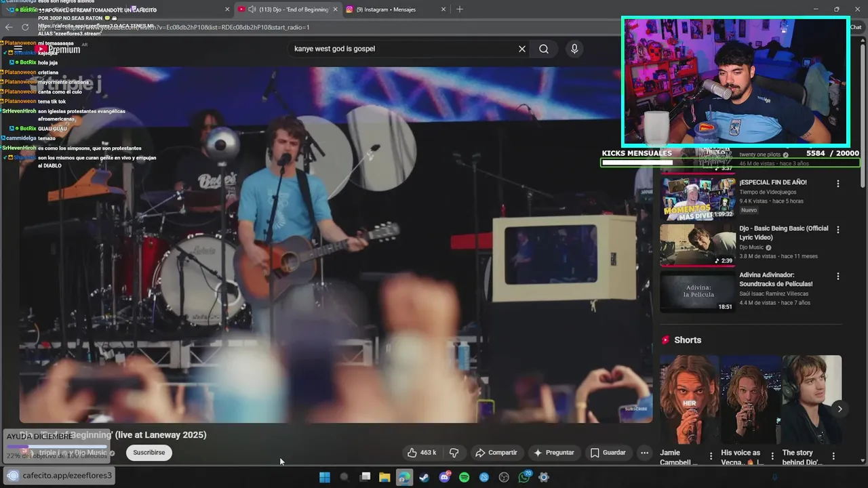Edit the 'kanye west god is gospel' search field
The width and height of the screenshot is (868, 488).
tap(403, 49)
